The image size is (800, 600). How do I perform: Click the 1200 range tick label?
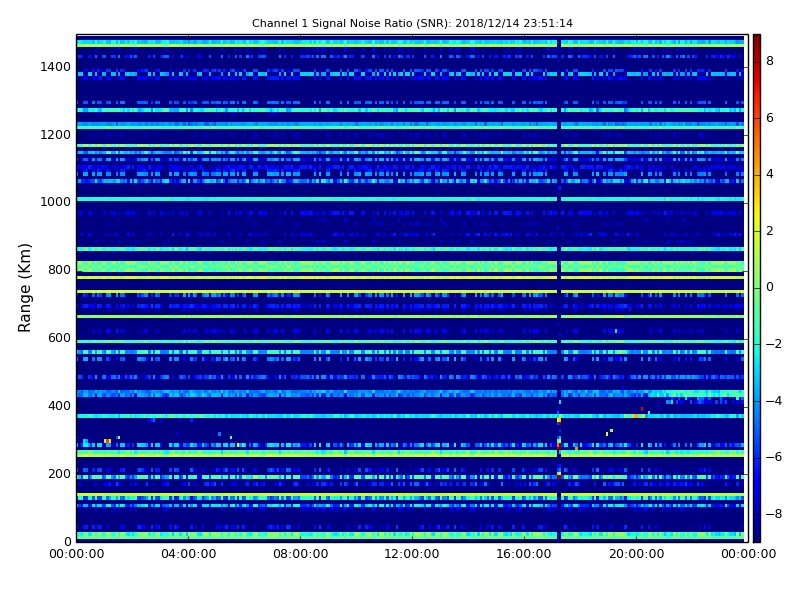pyautogui.click(x=55, y=135)
